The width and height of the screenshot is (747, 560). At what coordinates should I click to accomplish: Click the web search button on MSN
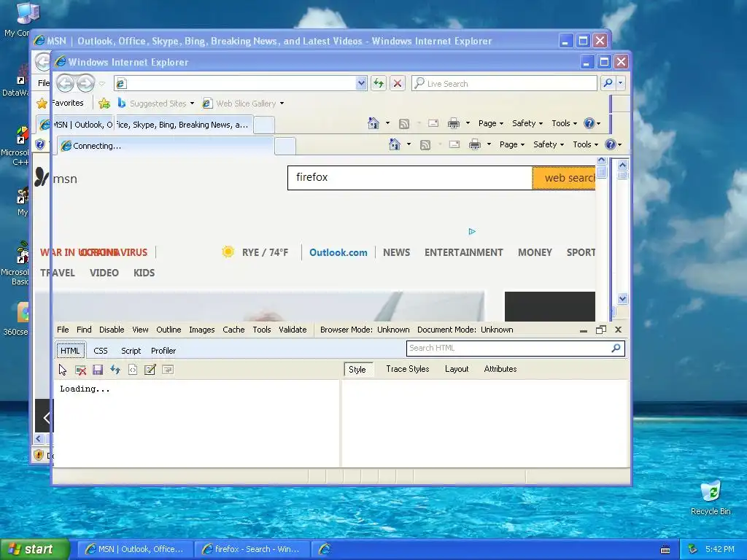click(x=564, y=178)
